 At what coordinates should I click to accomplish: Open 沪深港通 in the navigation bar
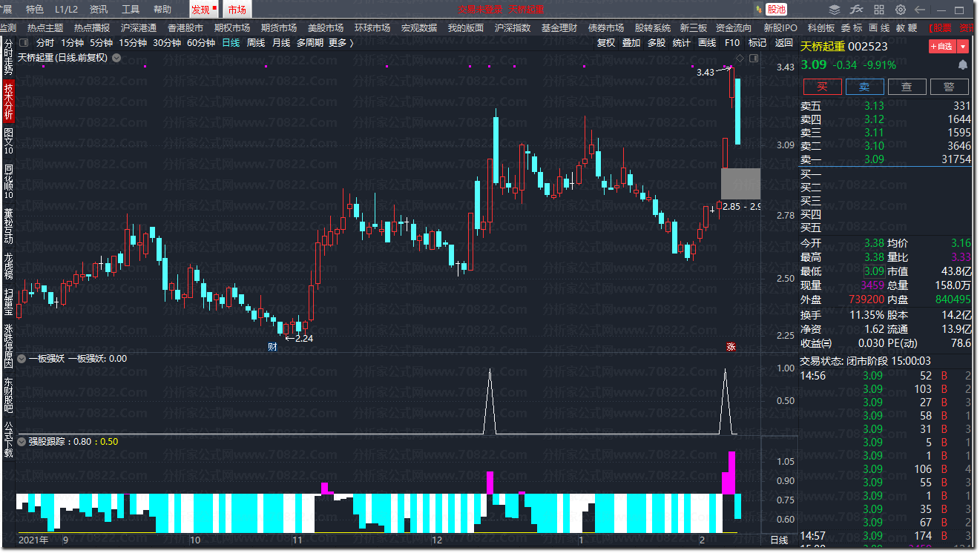click(x=139, y=28)
